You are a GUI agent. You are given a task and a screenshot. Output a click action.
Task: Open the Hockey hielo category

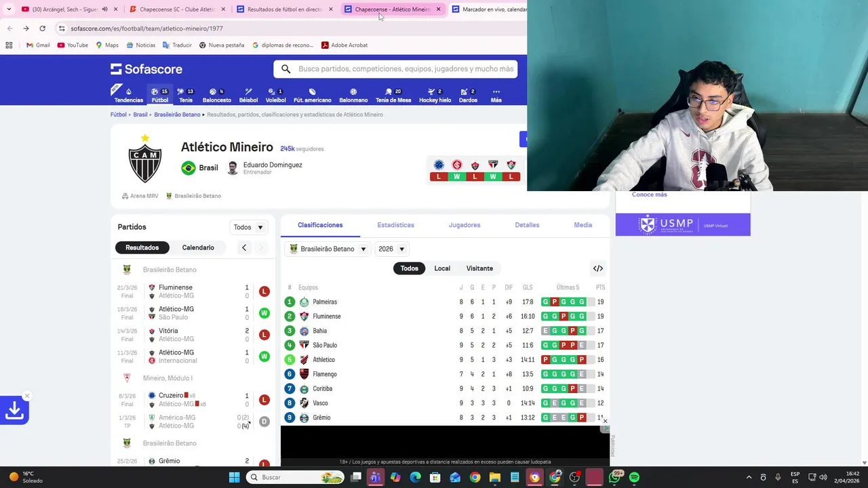435,95
